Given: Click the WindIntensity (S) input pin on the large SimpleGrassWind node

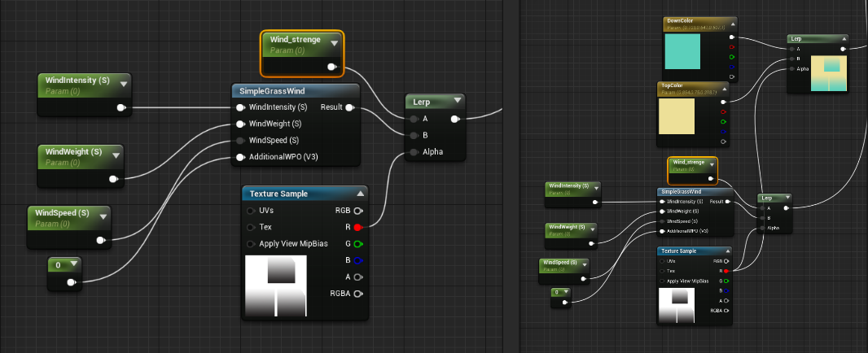Looking at the screenshot, I should tap(240, 107).
